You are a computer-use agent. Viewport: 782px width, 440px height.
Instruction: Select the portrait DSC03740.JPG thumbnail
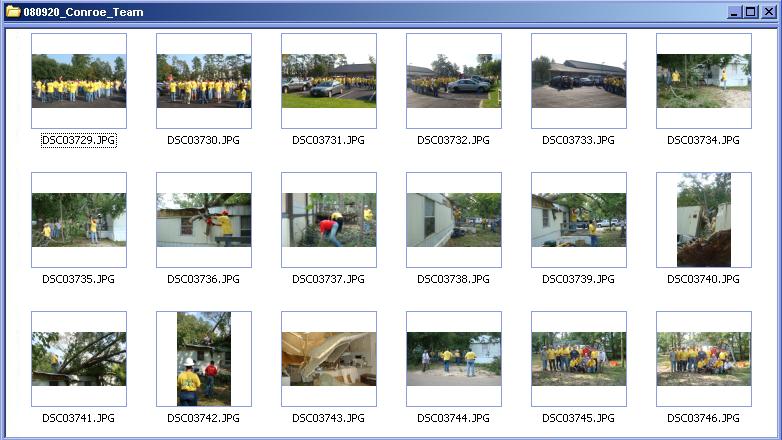(704, 220)
